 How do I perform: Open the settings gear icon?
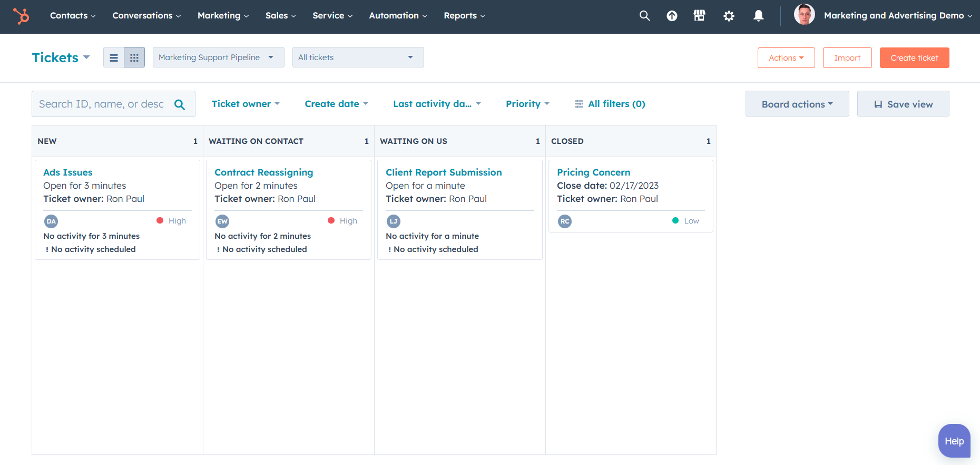coord(729,16)
